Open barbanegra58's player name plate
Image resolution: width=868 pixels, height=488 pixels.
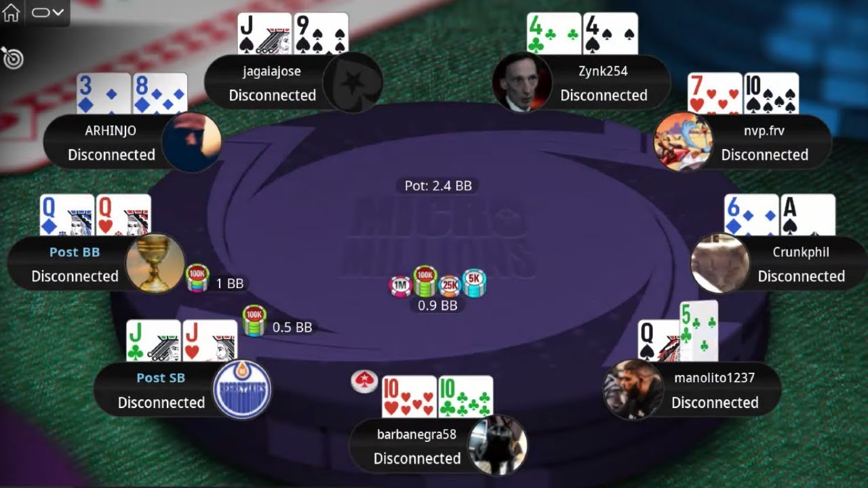(438, 445)
